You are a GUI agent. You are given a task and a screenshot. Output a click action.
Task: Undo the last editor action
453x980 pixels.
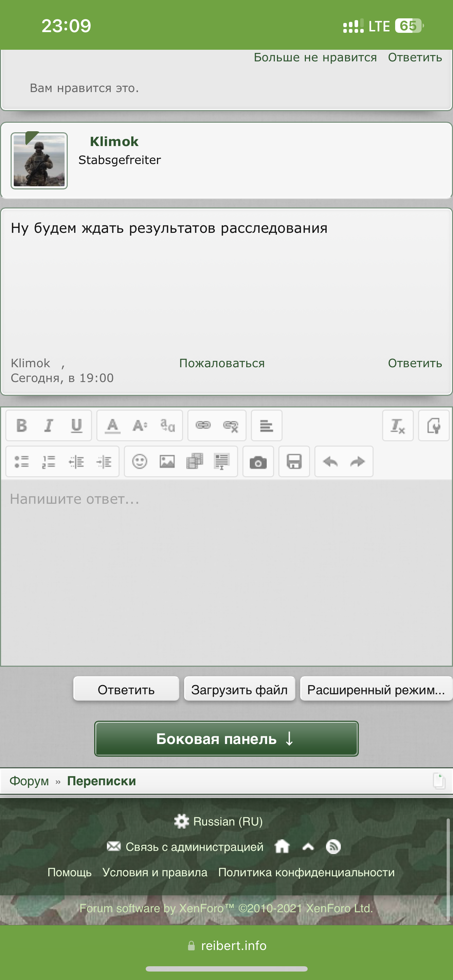pos(330,461)
